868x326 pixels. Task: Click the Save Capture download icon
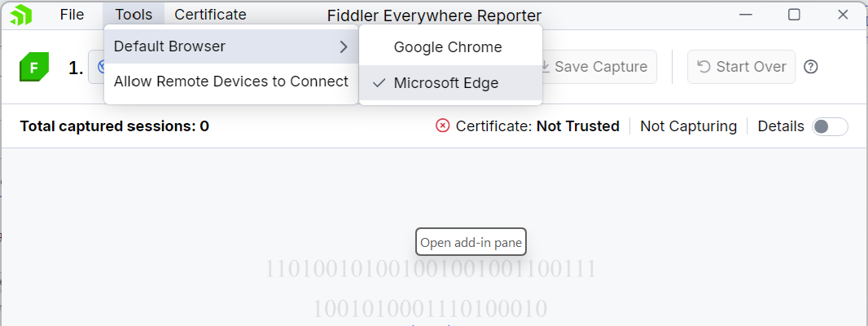click(x=546, y=67)
